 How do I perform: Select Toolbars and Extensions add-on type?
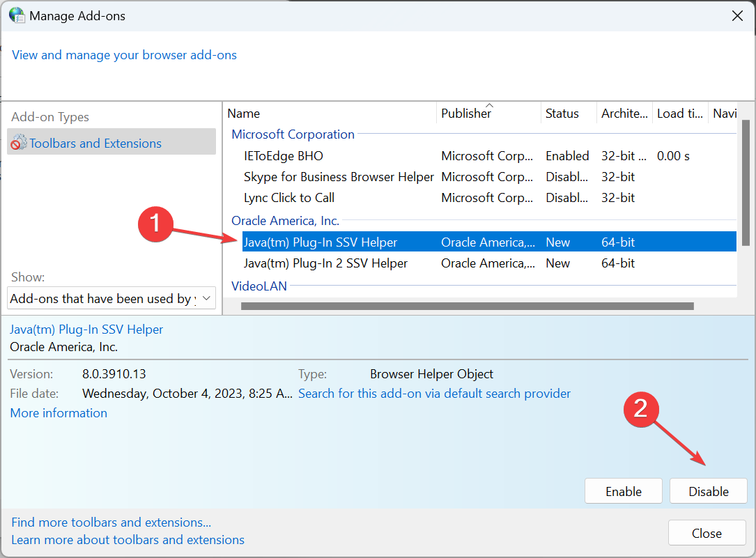[95, 144]
